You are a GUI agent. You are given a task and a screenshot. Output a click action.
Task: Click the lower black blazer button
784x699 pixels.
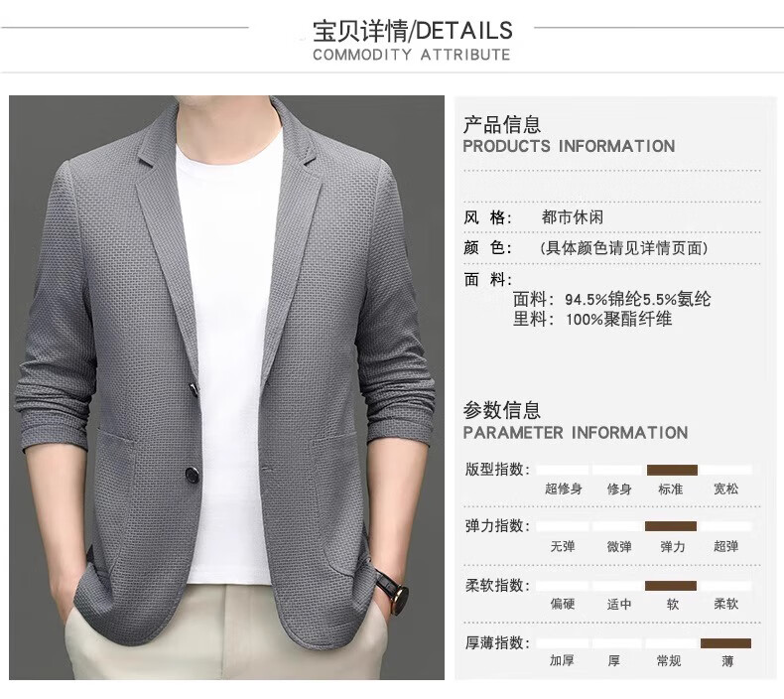pos(193,474)
